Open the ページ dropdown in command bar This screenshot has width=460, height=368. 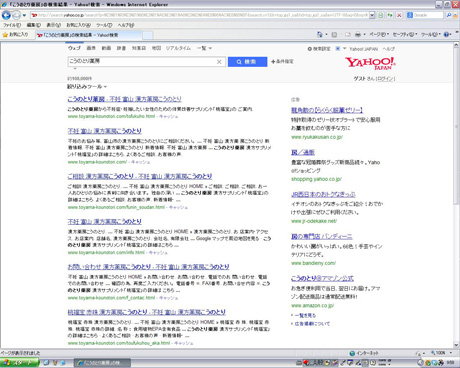pyautogui.click(x=379, y=35)
